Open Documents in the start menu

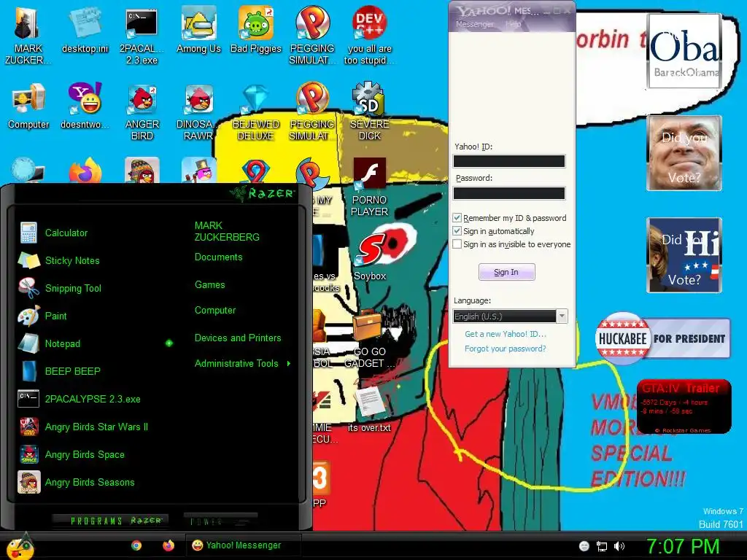(219, 257)
